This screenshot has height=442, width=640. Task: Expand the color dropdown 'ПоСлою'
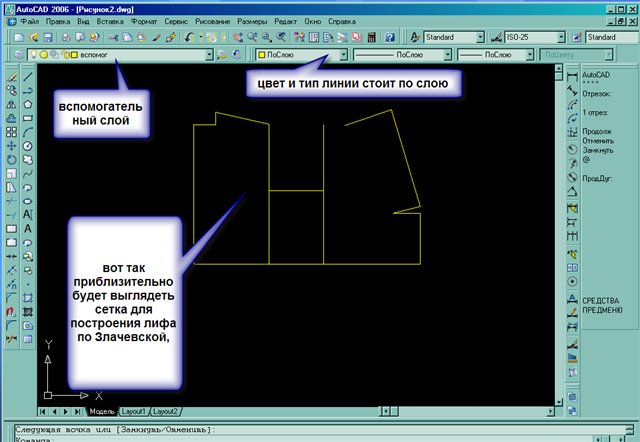(x=343, y=55)
